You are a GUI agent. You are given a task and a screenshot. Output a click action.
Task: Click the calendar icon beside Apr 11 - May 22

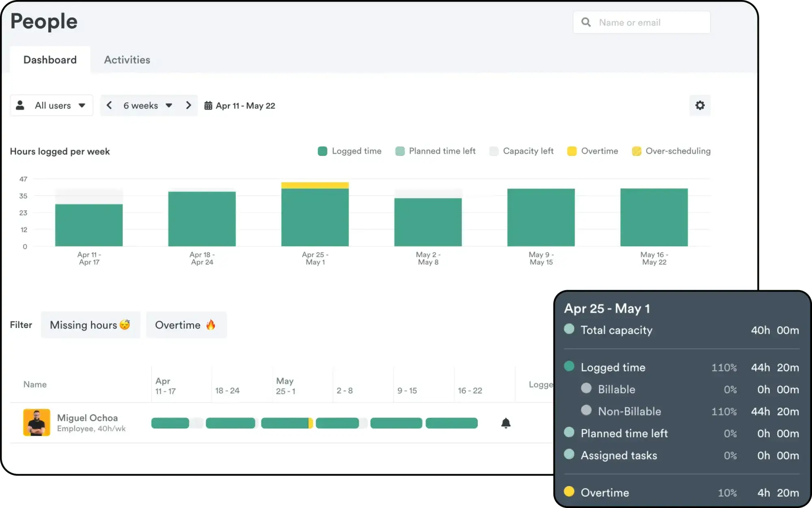click(208, 106)
